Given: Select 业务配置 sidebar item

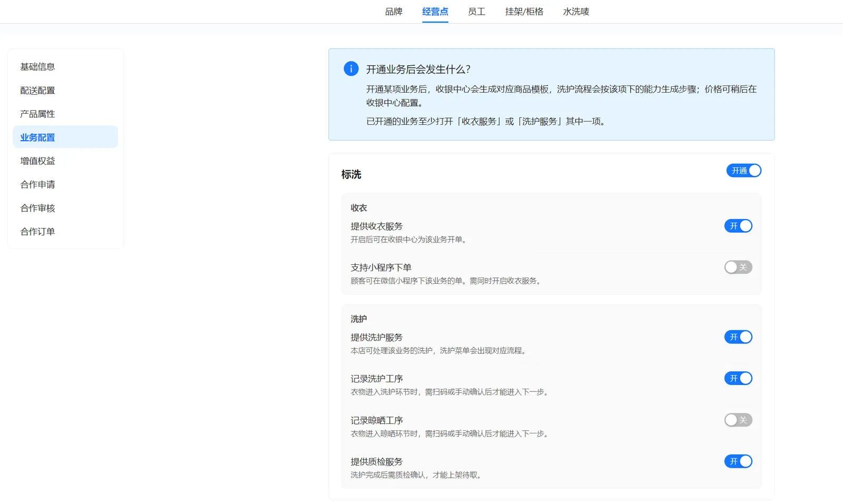Looking at the screenshot, I should click(65, 137).
